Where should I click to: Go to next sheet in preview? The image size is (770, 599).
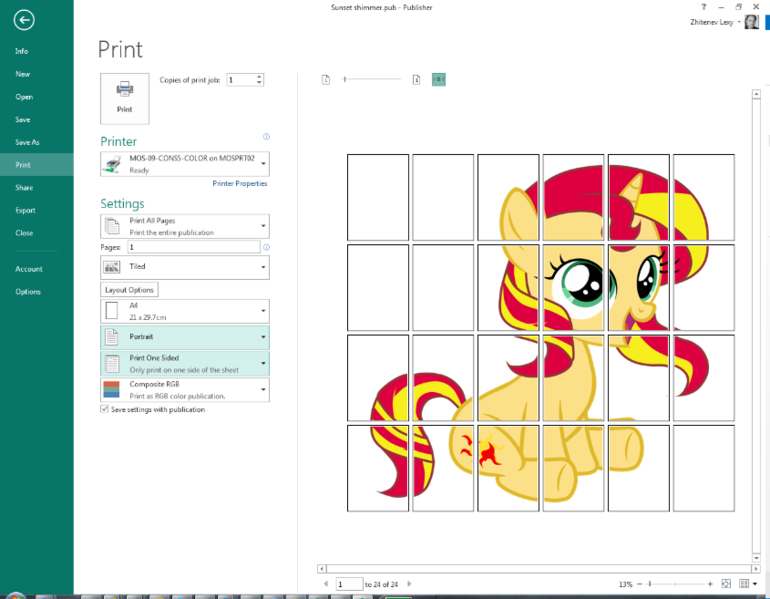(409, 584)
